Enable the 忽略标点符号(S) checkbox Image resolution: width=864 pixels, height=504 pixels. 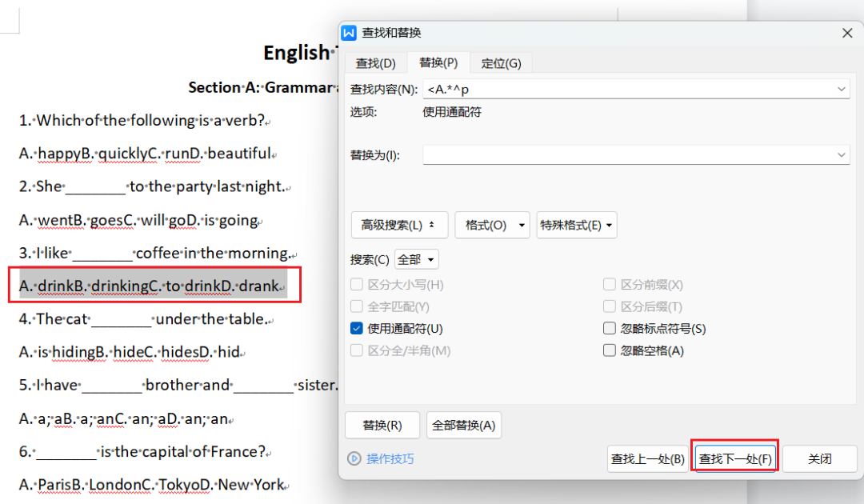pyautogui.click(x=610, y=328)
